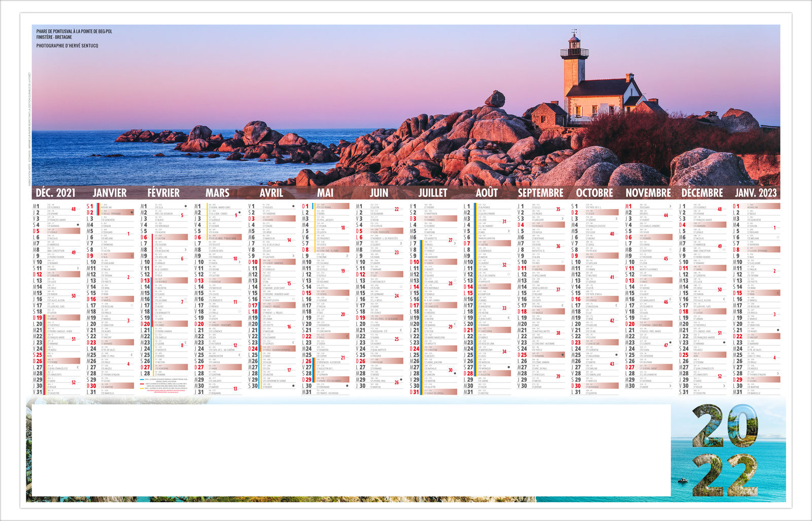Open the SEPTEMBRE month header
Screen dimensions: 812x521
click(540, 193)
